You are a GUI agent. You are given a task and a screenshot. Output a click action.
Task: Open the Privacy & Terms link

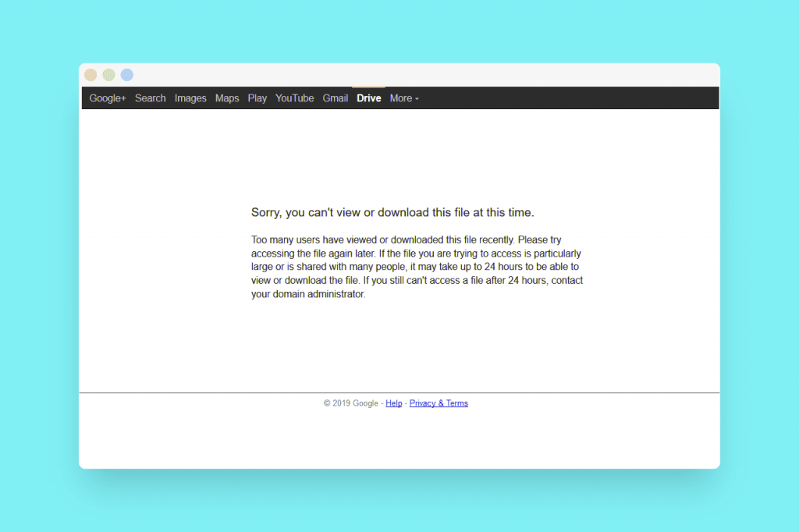coord(439,403)
